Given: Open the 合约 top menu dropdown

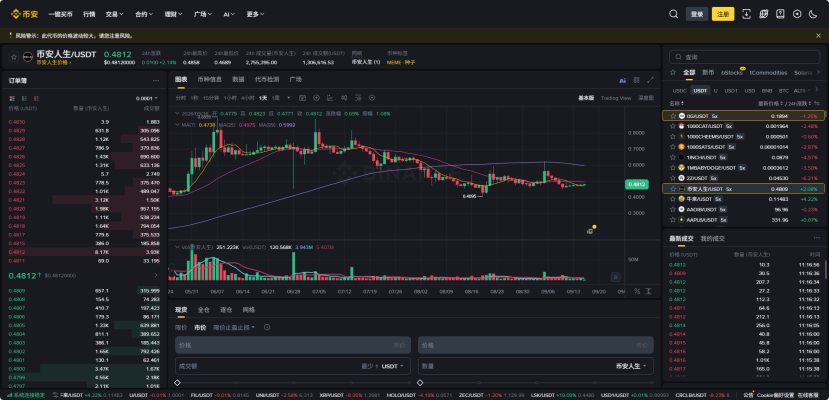Looking at the screenshot, I should tap(144, 14).
